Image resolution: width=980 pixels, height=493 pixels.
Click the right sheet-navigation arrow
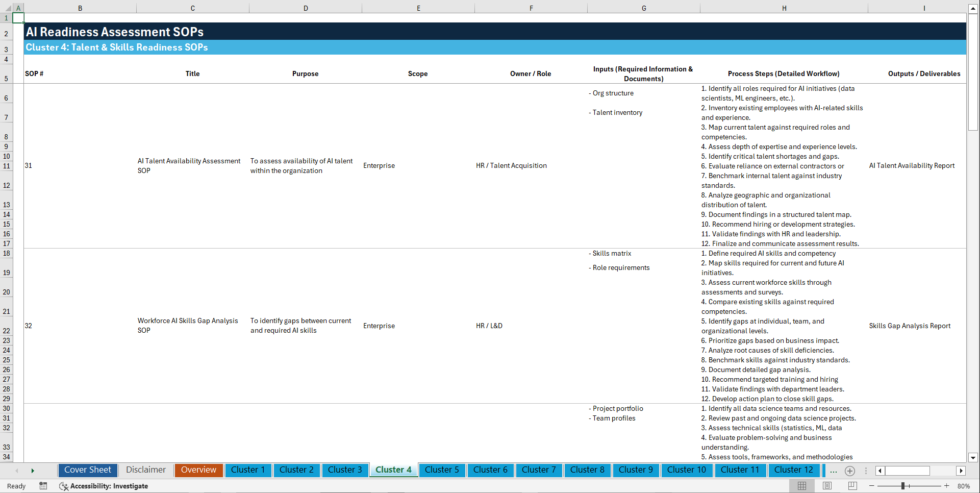[x=33, y=471]
